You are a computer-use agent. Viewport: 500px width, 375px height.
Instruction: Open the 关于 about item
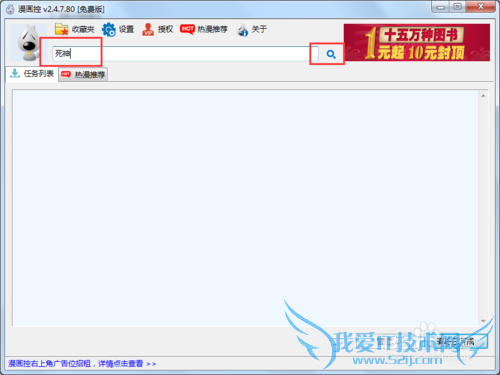[252, 30]
